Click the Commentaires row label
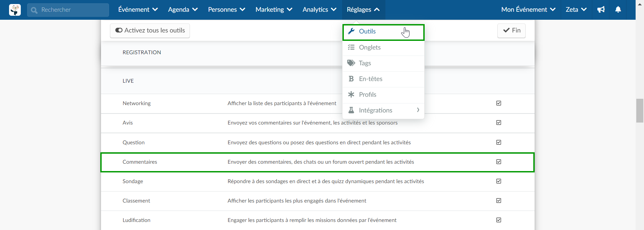The image size is (644, 230). coord(140,162)
